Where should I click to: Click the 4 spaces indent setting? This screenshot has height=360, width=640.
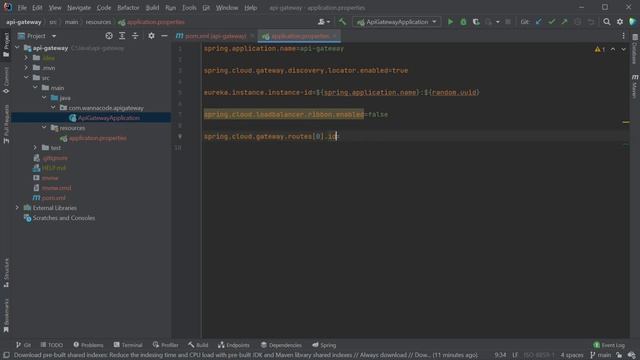(571, 355)
